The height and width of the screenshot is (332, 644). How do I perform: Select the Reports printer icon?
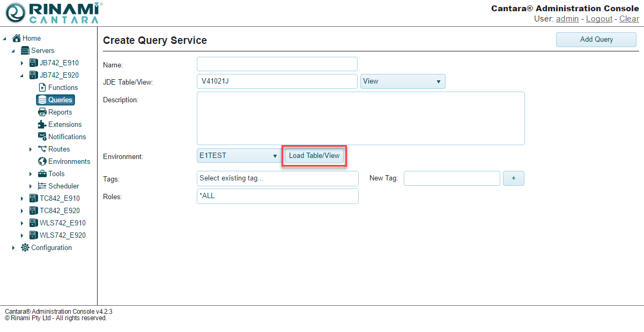[x=42, y=112]
